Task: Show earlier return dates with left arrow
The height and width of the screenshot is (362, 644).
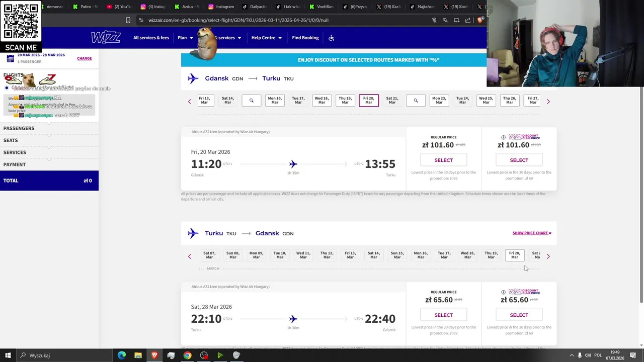Action: (x=190, y=256)
